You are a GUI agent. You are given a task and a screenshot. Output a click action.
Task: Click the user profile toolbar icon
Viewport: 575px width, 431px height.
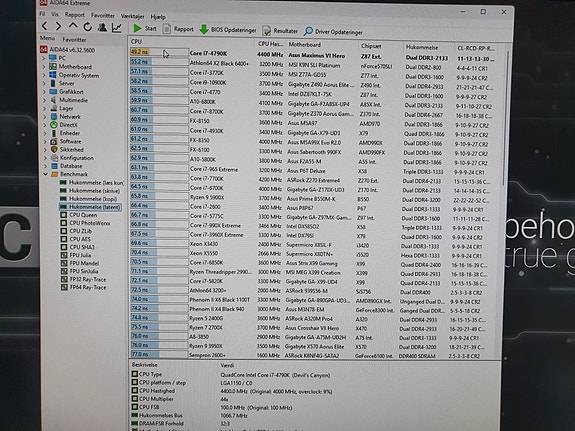(x=102, y=27)
